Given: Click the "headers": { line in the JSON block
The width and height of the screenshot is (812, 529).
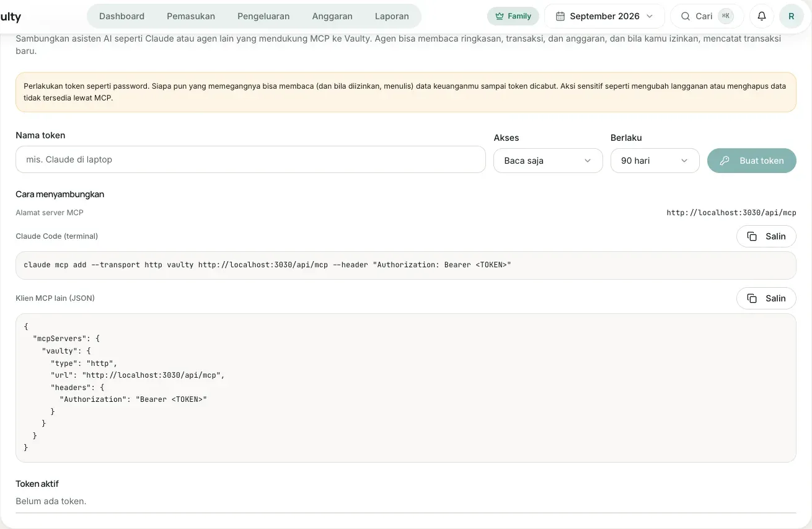Looking at the screenshot, I should coord(77,388).
